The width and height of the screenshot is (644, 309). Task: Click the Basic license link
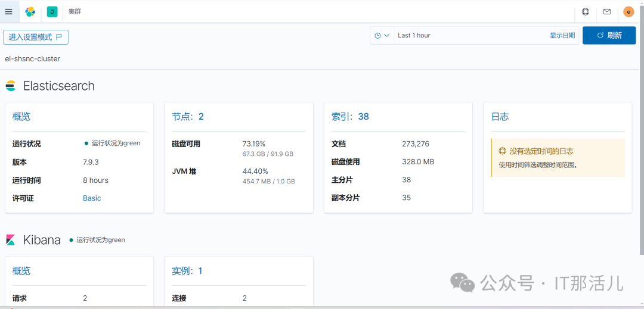(x=92, y=198)
